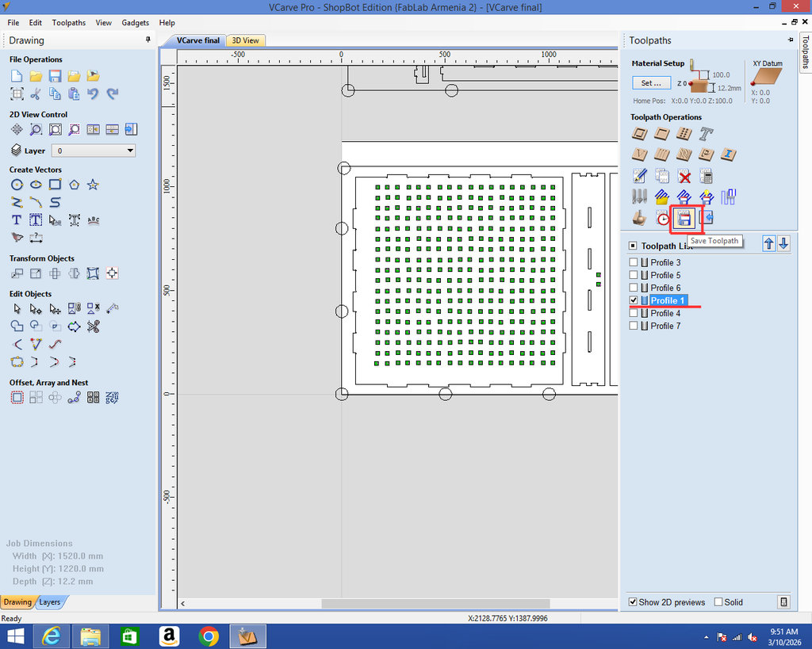The image size is (812, 649).
Task: Click the Text on Curve ABC icon
Action: coord(94,220)
